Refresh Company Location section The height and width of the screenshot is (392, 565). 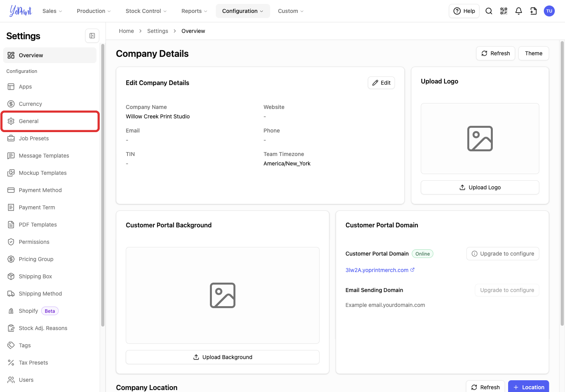tap(485, 387)
